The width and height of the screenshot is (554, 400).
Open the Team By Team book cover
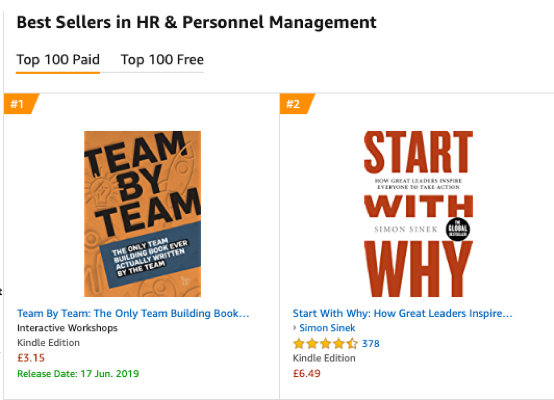pyautogui.click(x=142, y=214)
